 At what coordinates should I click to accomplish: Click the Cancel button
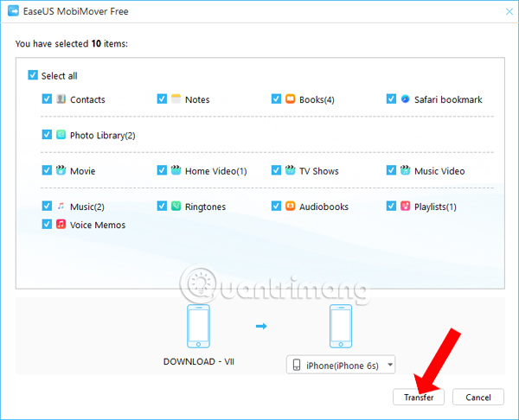click(x=478, y=397)
